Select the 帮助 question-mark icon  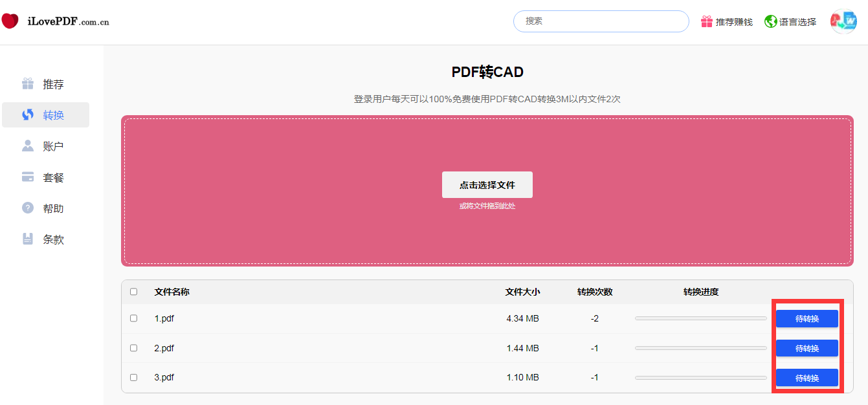coord(27,208)
